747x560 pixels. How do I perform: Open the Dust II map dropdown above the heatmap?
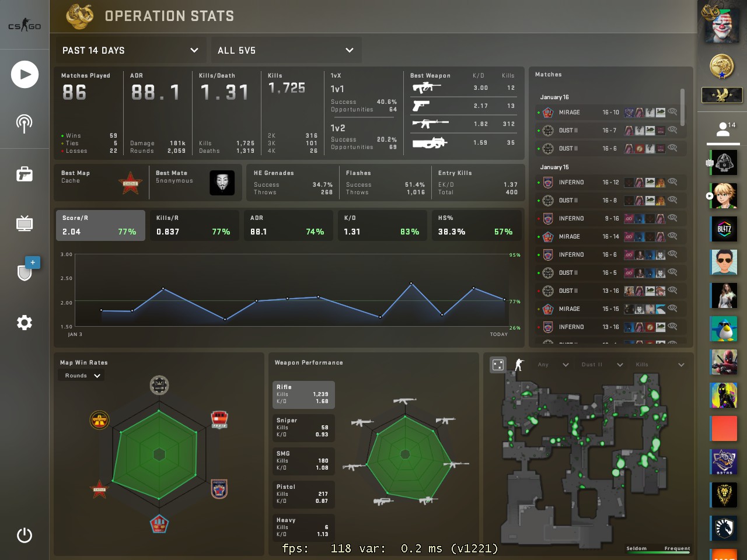tap(602, 365)
